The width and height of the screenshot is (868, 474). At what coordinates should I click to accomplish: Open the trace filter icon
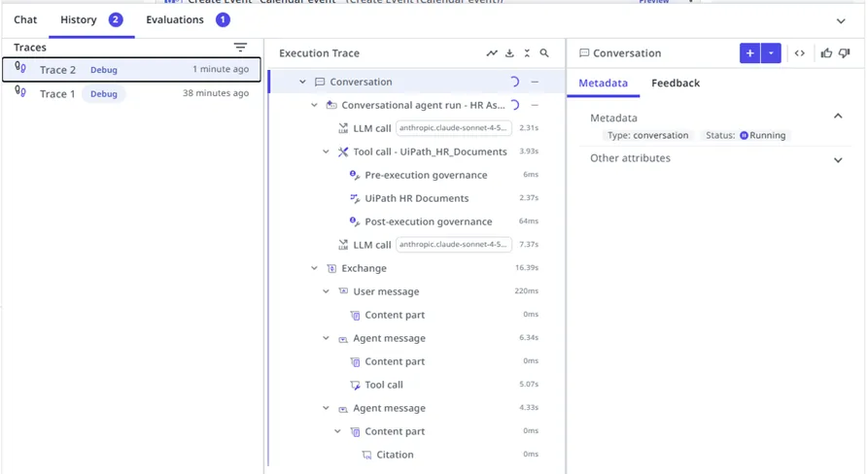[x=240, y=48]
